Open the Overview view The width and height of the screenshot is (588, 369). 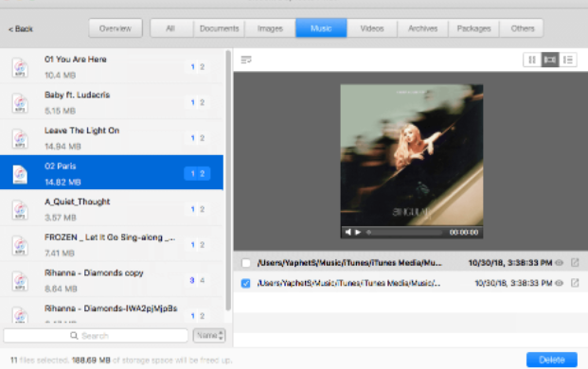(x=116, y=28)
